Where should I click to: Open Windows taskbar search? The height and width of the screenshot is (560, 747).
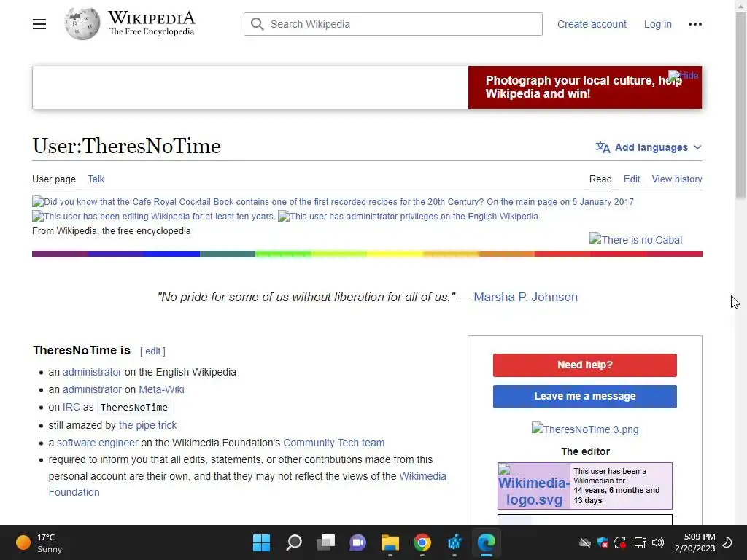pos(294,542)
